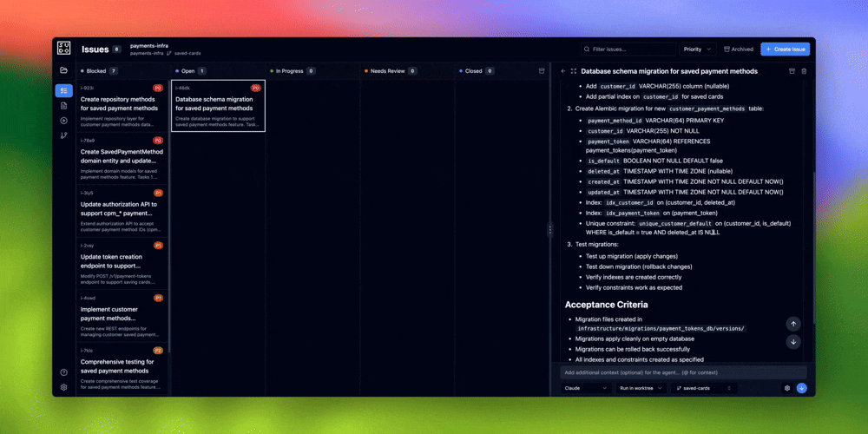
Task: Click issue id i-46dk
Action: click(x=182, y=88)
